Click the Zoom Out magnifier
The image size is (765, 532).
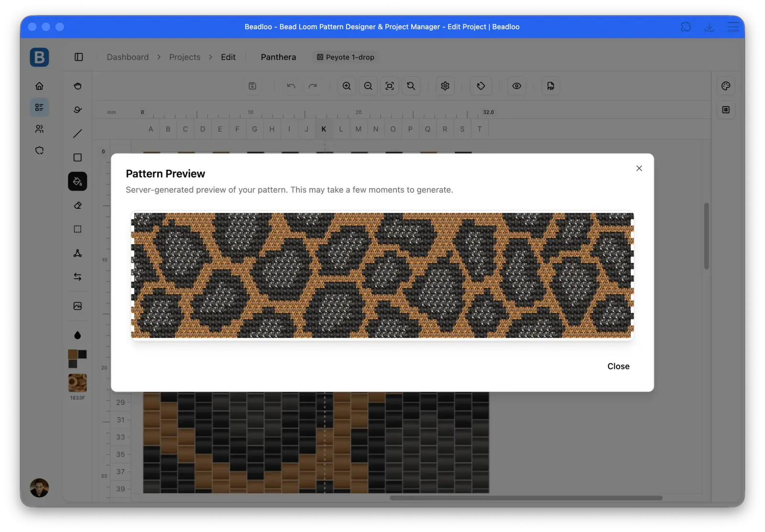(x=368, y=86)
